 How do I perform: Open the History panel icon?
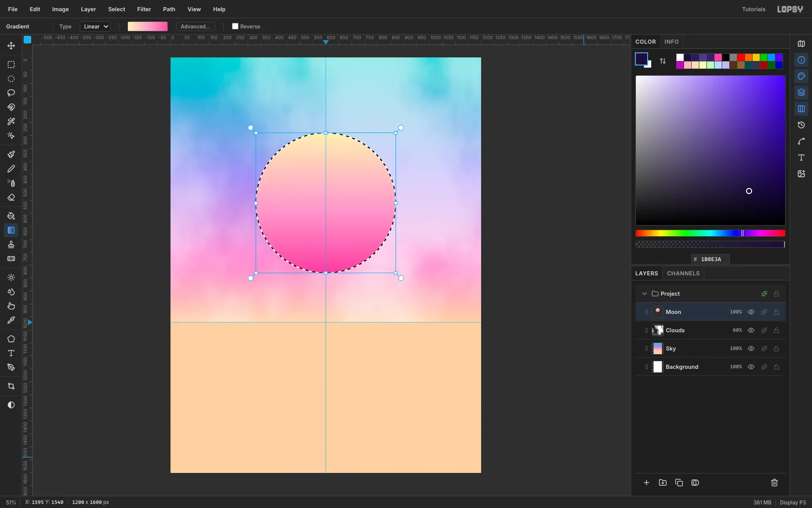pos(801,125)
